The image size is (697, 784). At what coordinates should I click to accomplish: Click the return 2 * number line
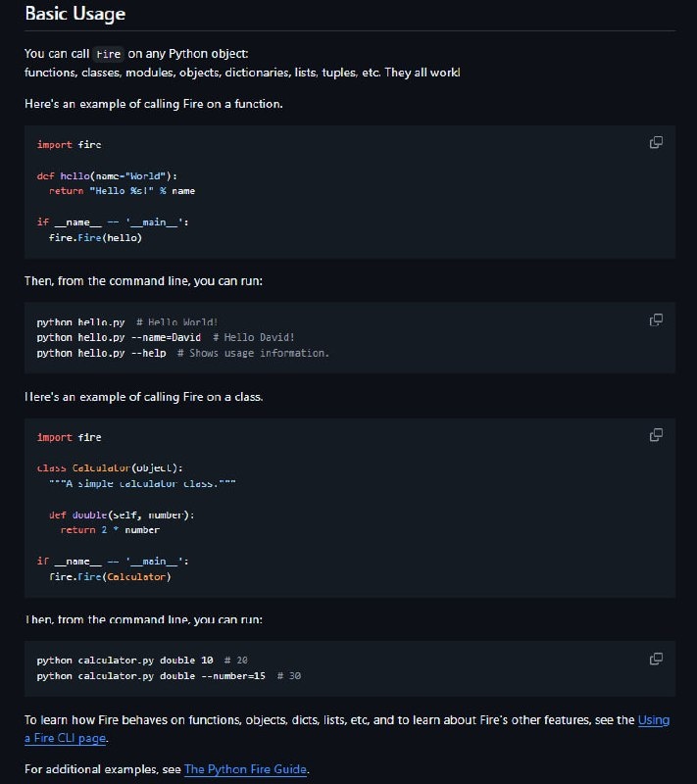tap(110, 530)
